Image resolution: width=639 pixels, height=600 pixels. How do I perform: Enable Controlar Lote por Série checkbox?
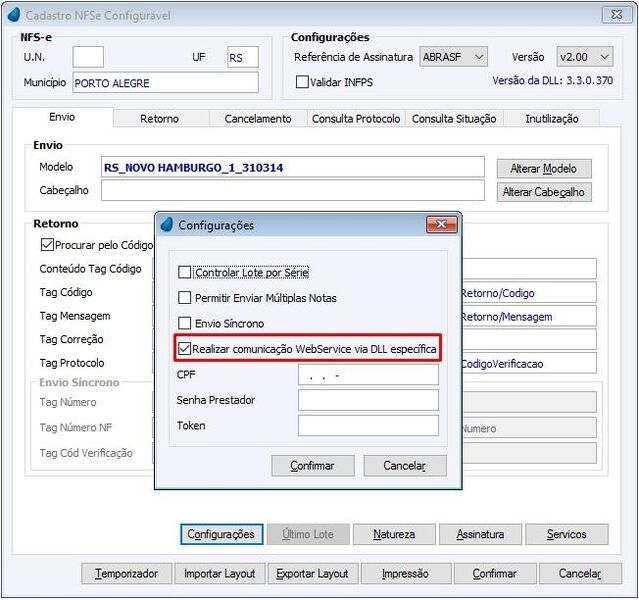[185, 272]
